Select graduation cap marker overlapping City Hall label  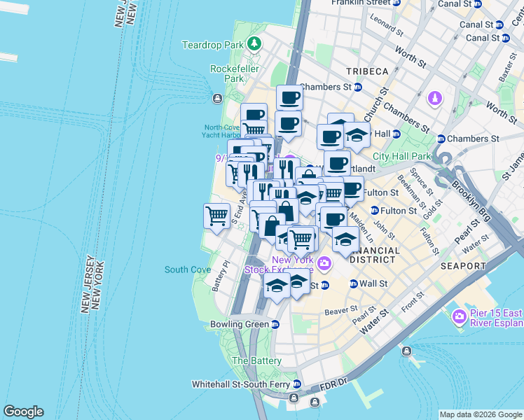pos(357,135)
